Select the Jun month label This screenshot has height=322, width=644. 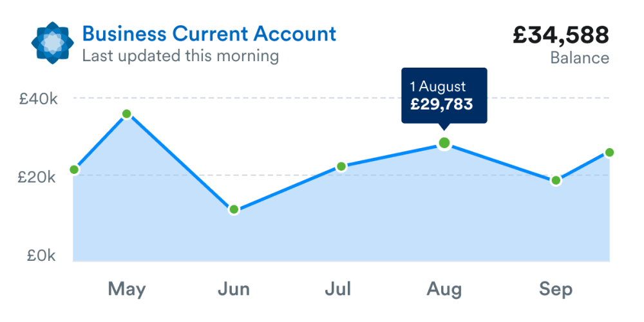(234, 289)
